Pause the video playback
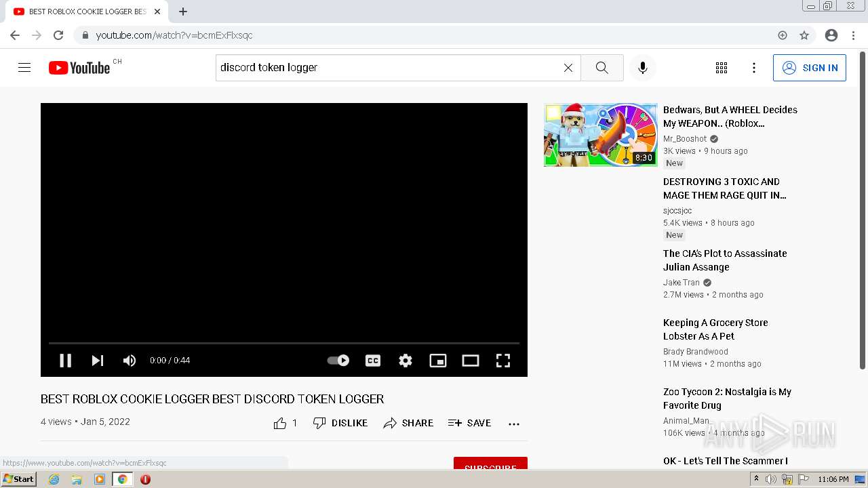 pos(65,361)
